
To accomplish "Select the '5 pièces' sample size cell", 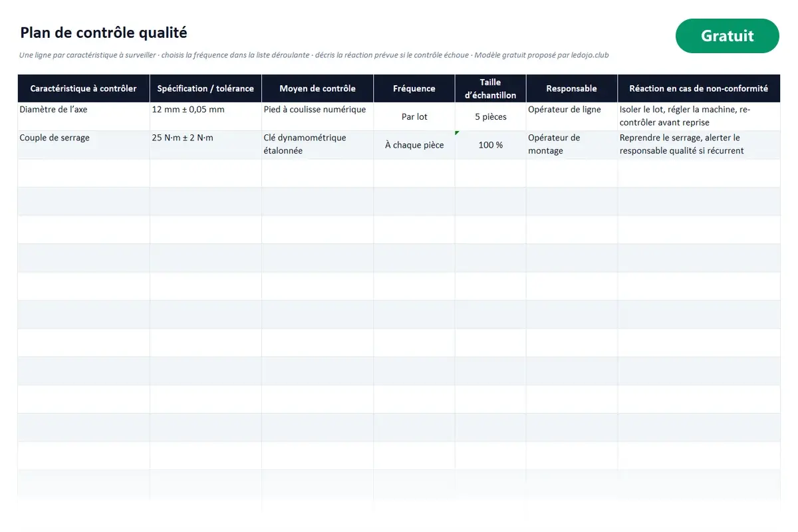I will coord(491,116).
